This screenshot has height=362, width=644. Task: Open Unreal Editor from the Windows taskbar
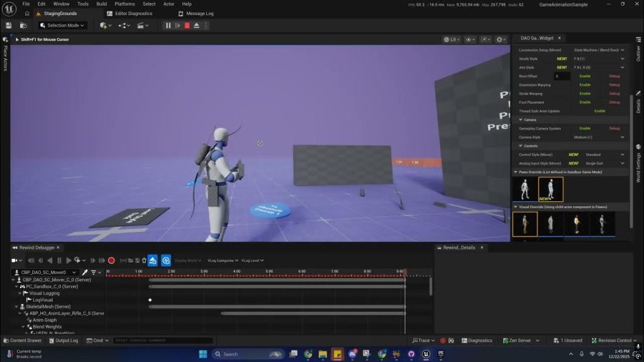[426, 354]
